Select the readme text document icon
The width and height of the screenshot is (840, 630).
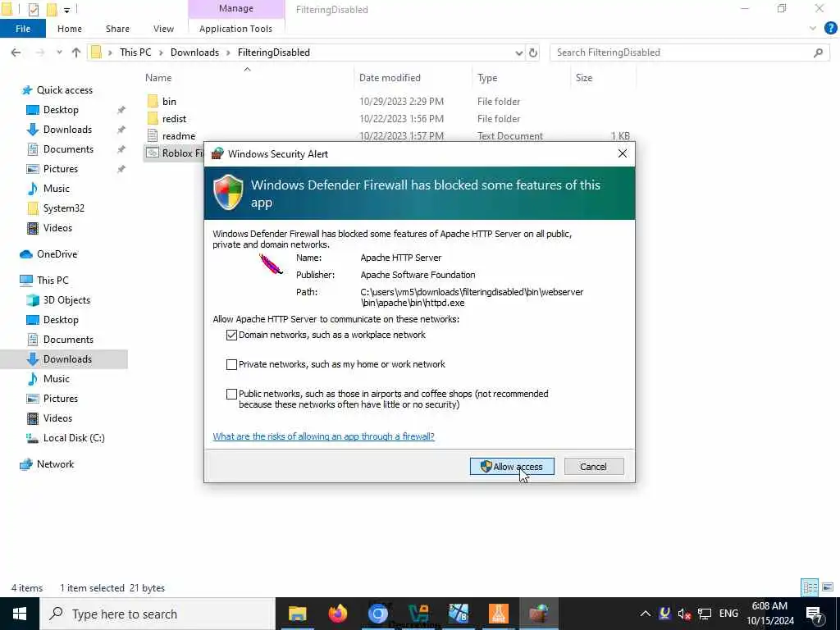coord(153,135)
